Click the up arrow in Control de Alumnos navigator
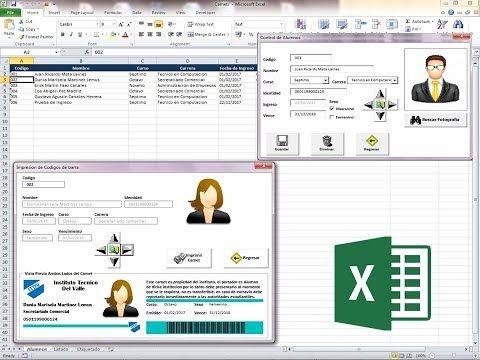 tap(380, 94)
